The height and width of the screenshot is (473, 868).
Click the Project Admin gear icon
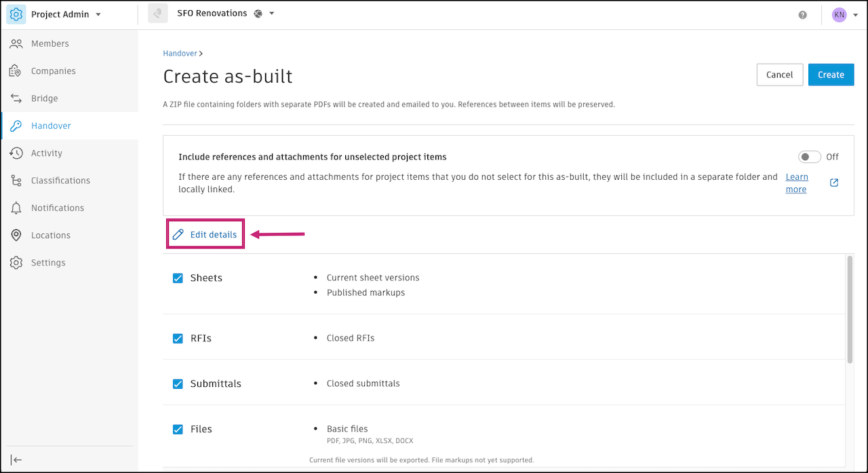(x=16, y=14)
